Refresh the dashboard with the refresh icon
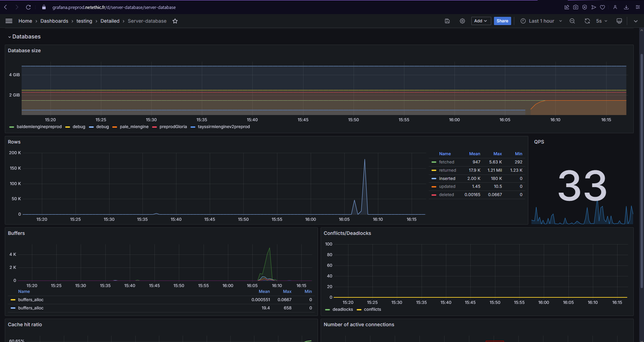Screen dimensions: 644x342 click(x=587, y=21)
